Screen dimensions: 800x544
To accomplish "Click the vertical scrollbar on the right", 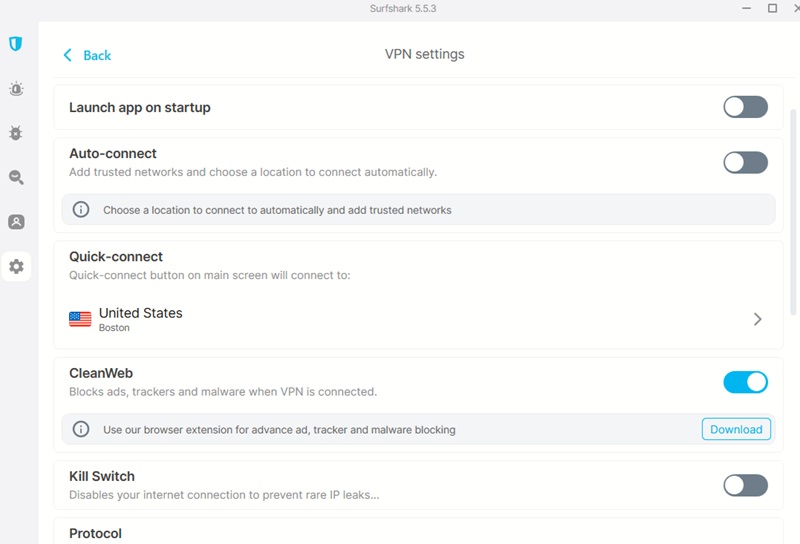I will click(x=793, y=212).
